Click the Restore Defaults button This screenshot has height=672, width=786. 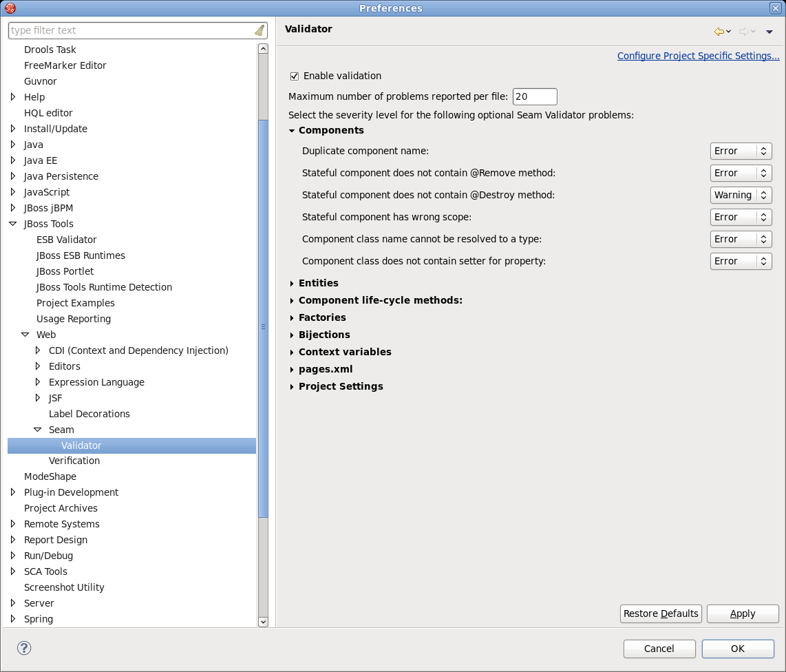click(x=660, y=613)
